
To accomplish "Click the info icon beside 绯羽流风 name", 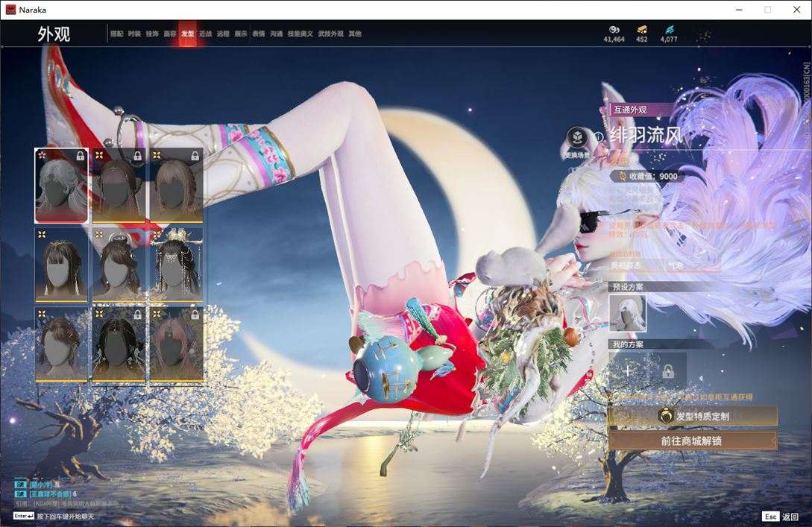I will [x=598, y=137].
